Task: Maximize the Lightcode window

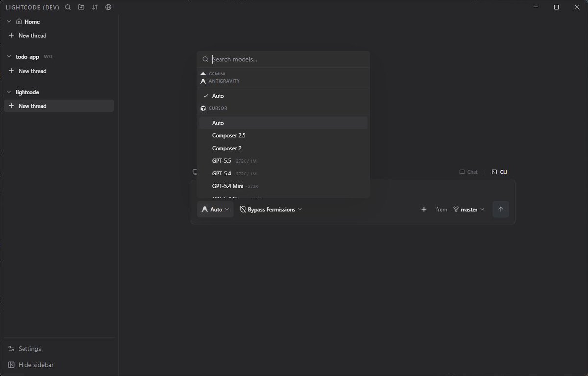Action: 556,7
